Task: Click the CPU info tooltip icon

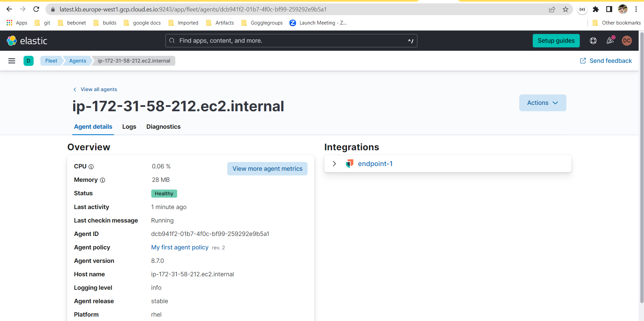Action: point(90,166)
